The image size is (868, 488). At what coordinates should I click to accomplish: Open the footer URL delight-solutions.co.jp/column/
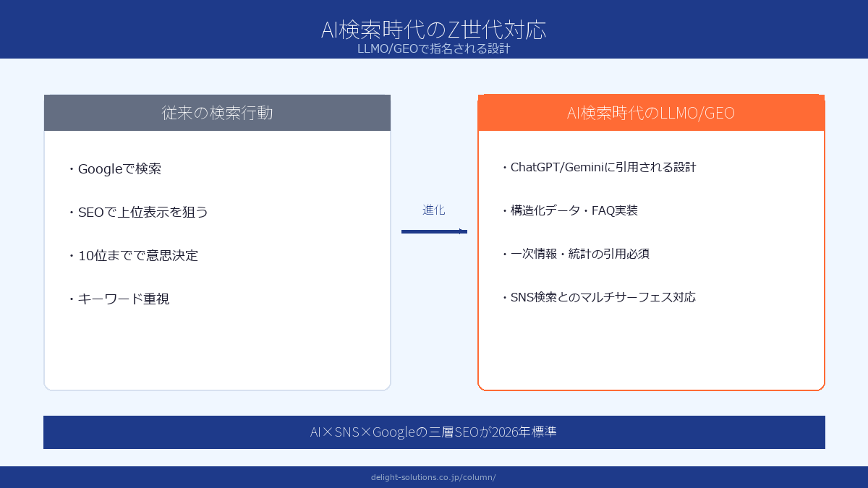pos(433,477)
